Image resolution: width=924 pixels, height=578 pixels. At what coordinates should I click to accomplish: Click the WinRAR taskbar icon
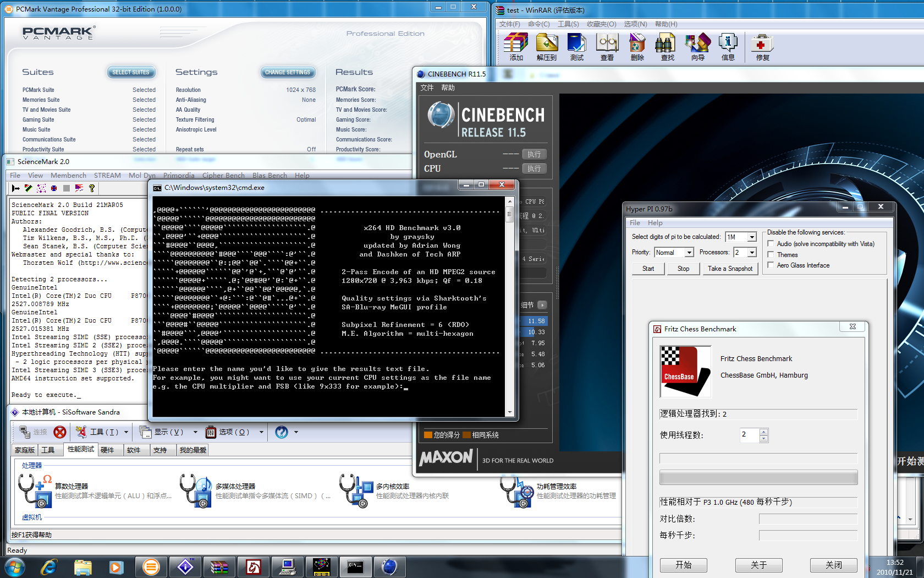click(x=219, y=566)
